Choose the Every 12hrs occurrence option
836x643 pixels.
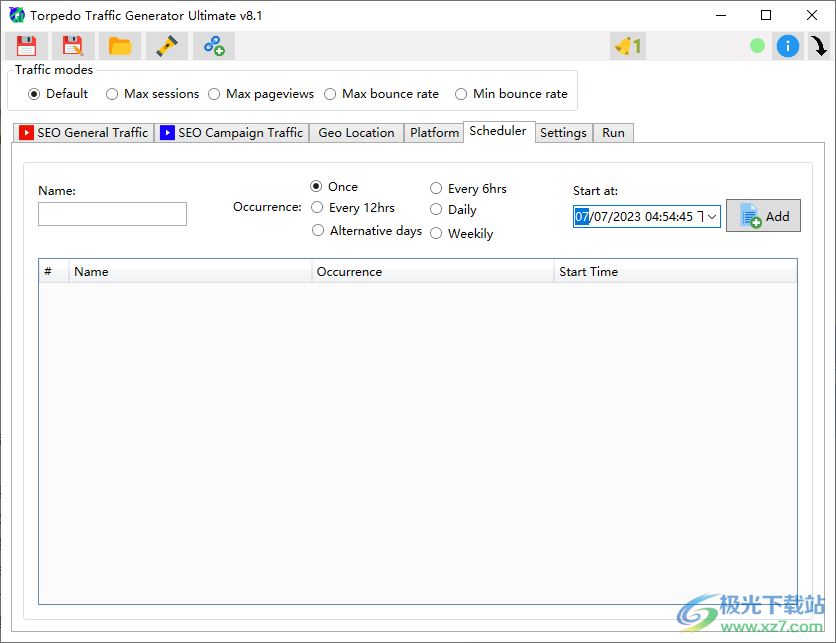point(317,207)
